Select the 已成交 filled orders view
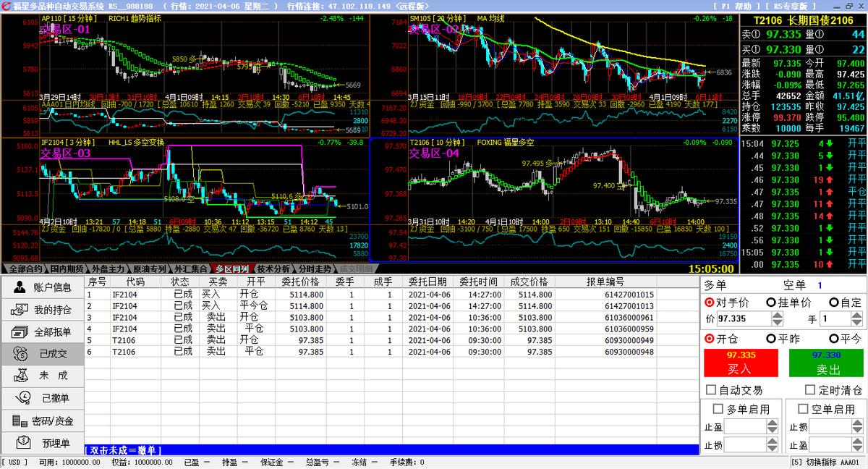Screen dimensions: 868x469 [42, 354]
